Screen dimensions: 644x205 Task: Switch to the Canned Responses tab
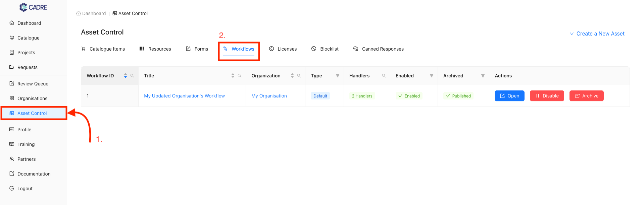[379, 49]
